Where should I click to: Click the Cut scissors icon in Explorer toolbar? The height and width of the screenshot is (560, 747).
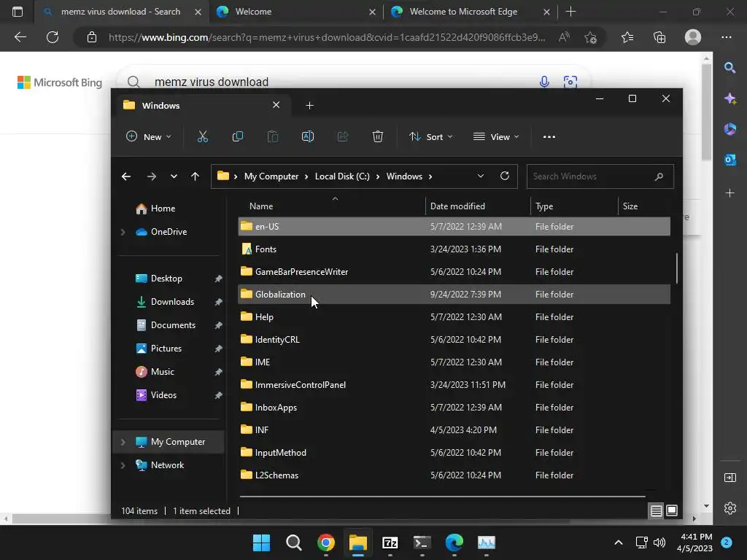pos(203,136)
